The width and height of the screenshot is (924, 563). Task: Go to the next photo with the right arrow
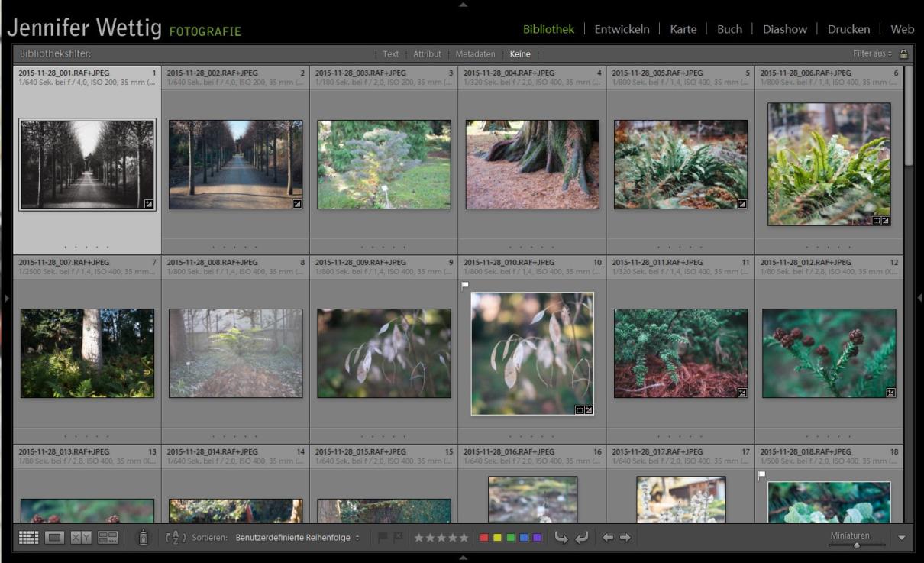tap(625, 538)
